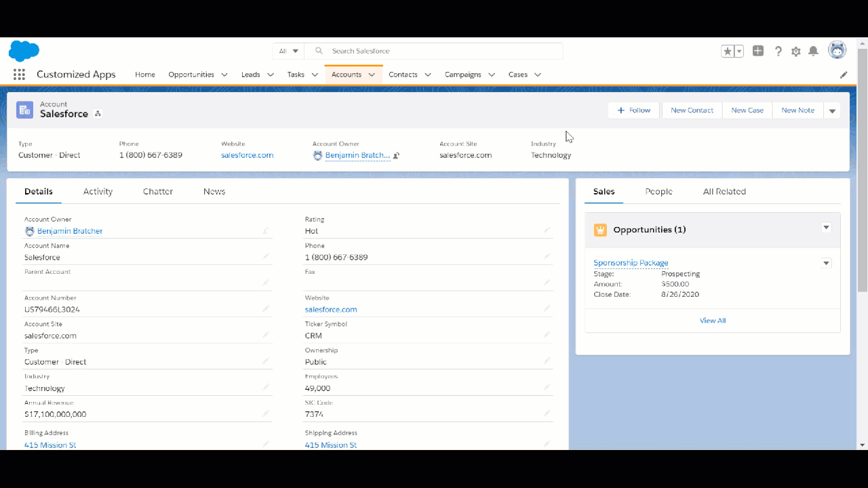
Task: Click the Ticker Symbol edit pencil
Action: click(547, 335)
